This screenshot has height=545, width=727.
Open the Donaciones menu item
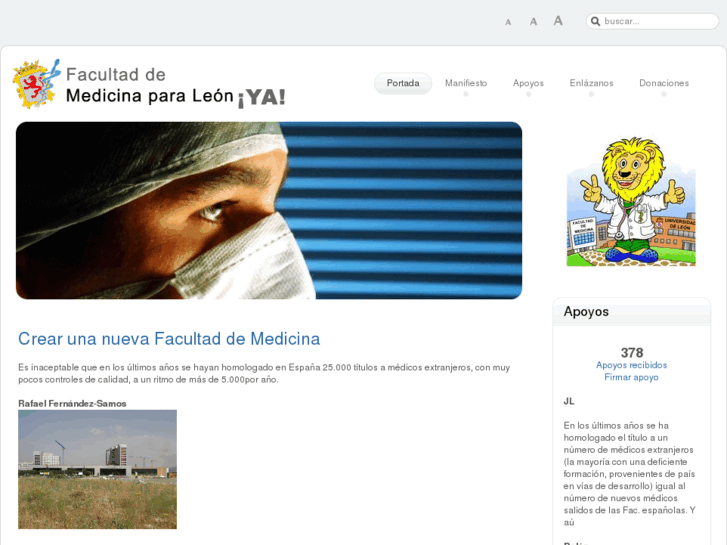coord(664,83)
